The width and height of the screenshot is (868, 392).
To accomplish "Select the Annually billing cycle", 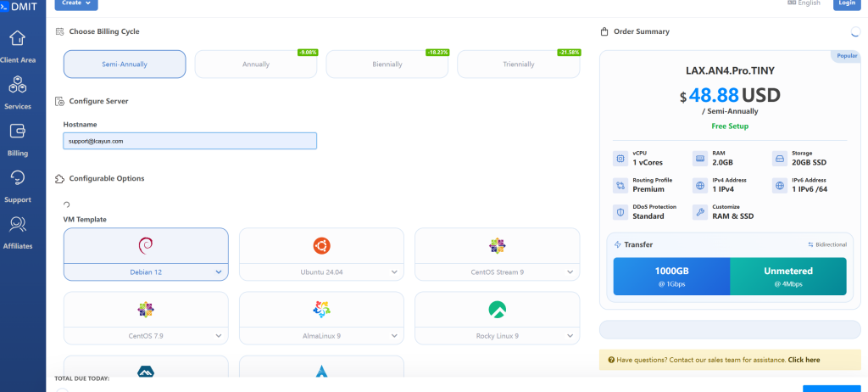I will click(x=256, y=64).
